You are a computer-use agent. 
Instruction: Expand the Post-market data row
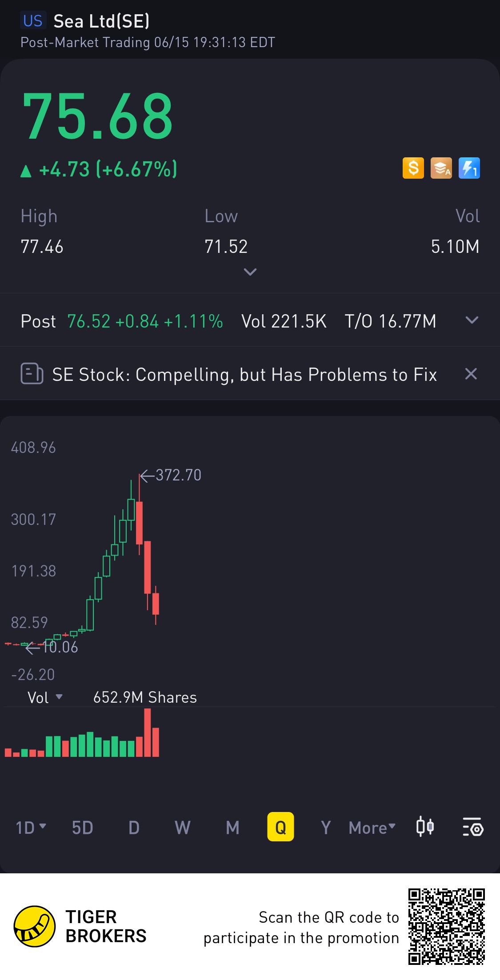[472, 320]
